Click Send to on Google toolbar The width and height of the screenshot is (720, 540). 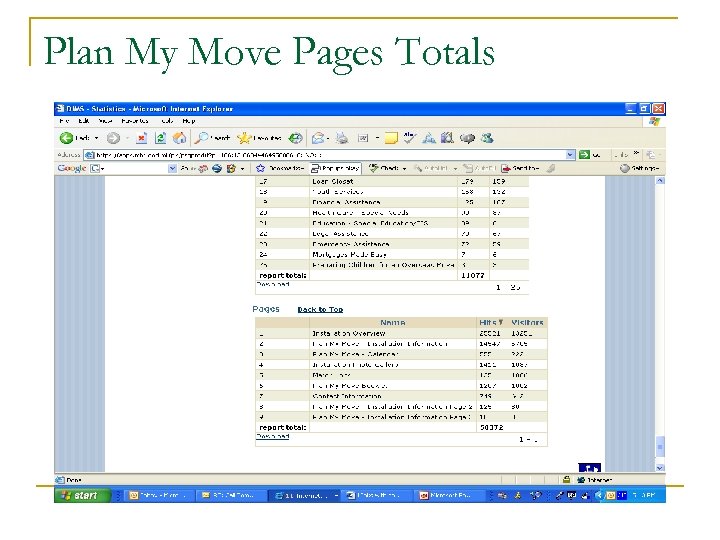520,169
